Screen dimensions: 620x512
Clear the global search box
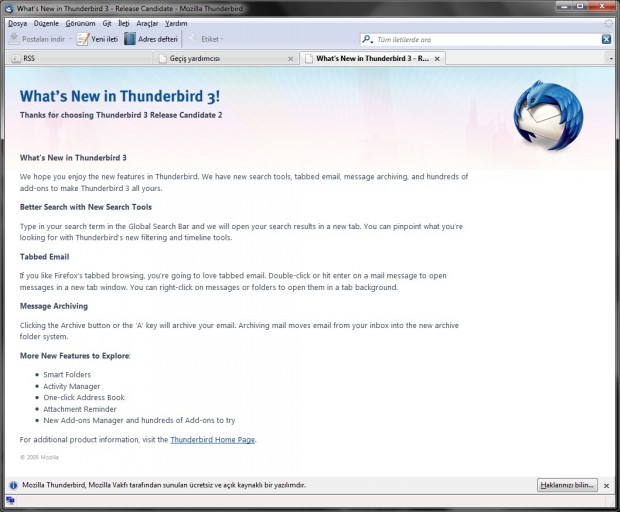606,39
